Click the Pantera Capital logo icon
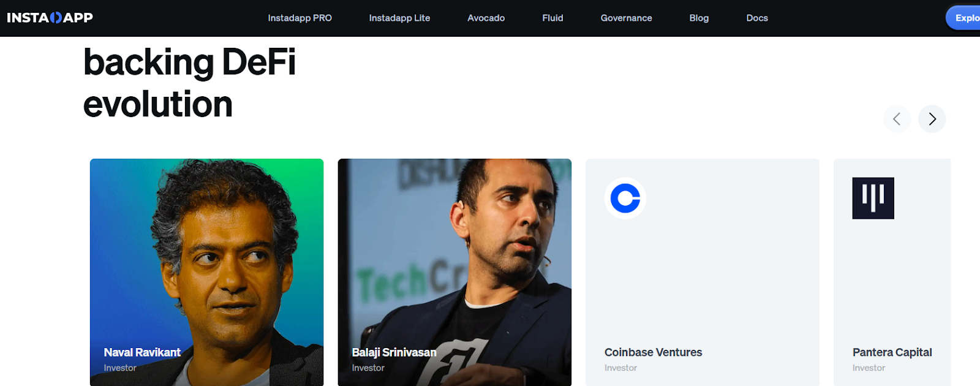This screenshot has width=980, height=386. (x=873, y=198)
